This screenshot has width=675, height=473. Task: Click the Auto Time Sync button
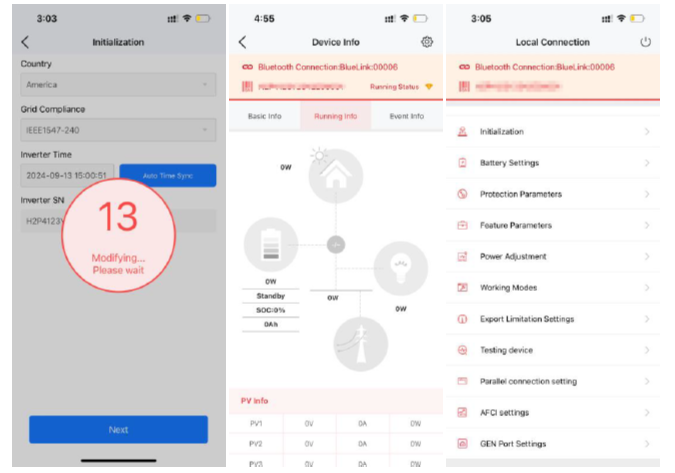[167, 175]
